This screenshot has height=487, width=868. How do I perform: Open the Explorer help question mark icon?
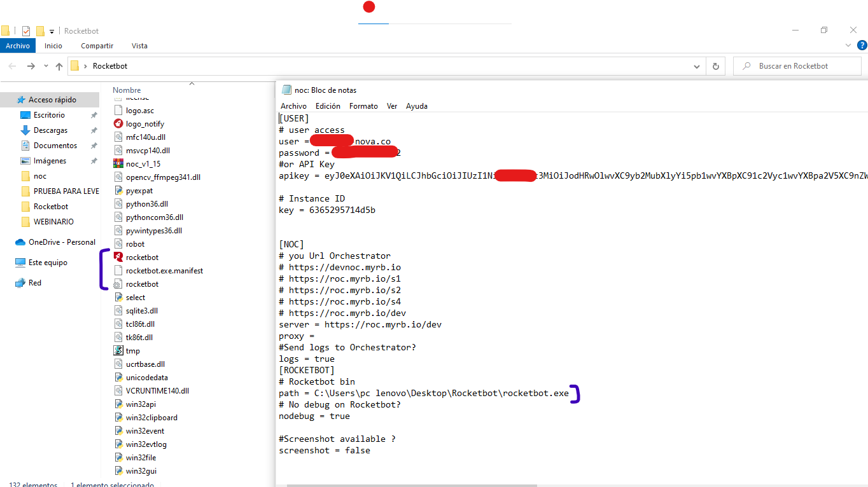(x=862, y=46)
